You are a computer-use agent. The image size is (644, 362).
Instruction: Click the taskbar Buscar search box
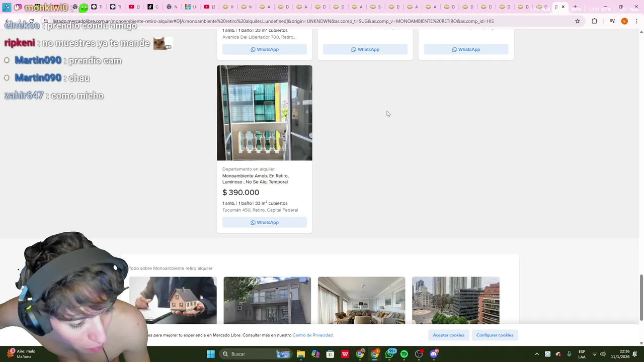(x=257, y=354)
